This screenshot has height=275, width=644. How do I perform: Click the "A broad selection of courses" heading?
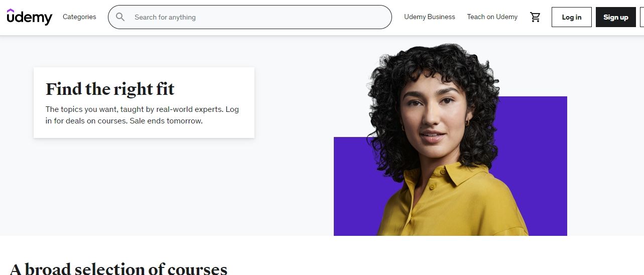[118, 268]
